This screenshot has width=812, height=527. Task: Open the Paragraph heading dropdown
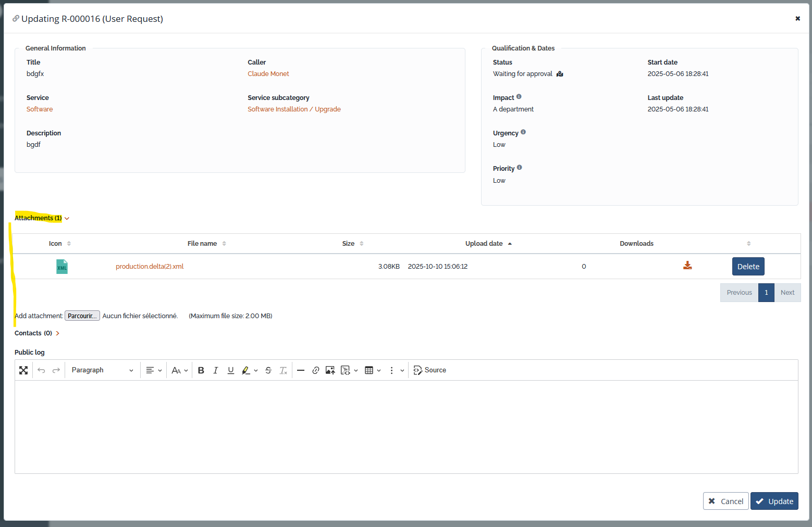102,370
